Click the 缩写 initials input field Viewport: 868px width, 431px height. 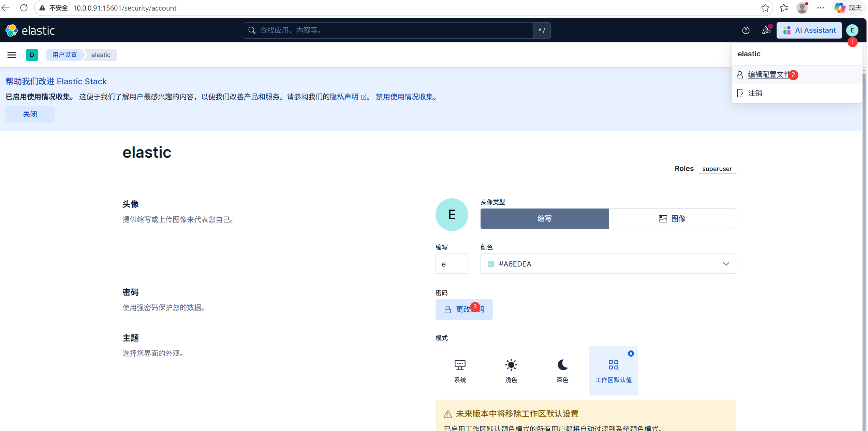(452, 264)
